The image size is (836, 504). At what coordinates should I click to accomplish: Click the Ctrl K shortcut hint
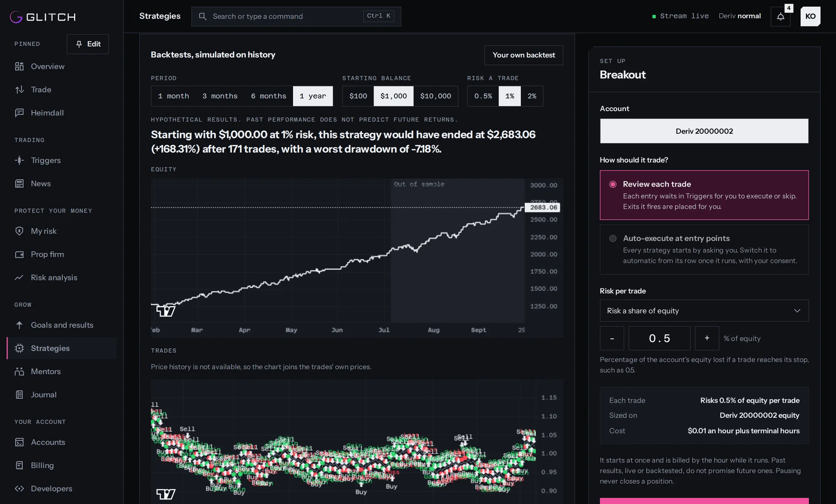[x=379, y=16]
